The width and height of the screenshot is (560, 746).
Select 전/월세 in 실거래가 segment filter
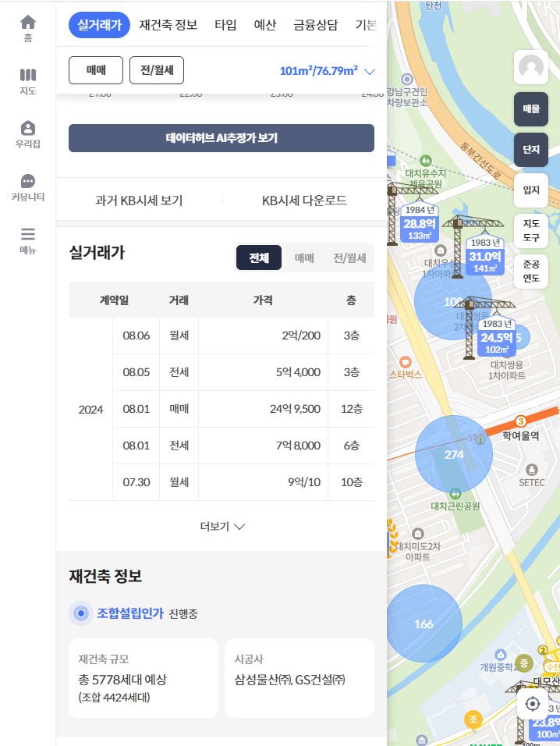[349, 258]
